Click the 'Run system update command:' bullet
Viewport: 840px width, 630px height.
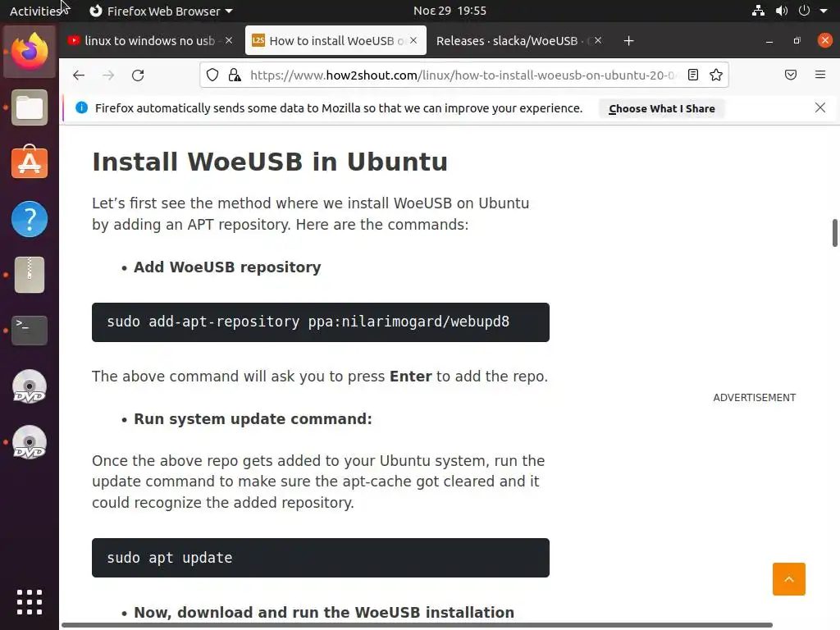[253, 419]
